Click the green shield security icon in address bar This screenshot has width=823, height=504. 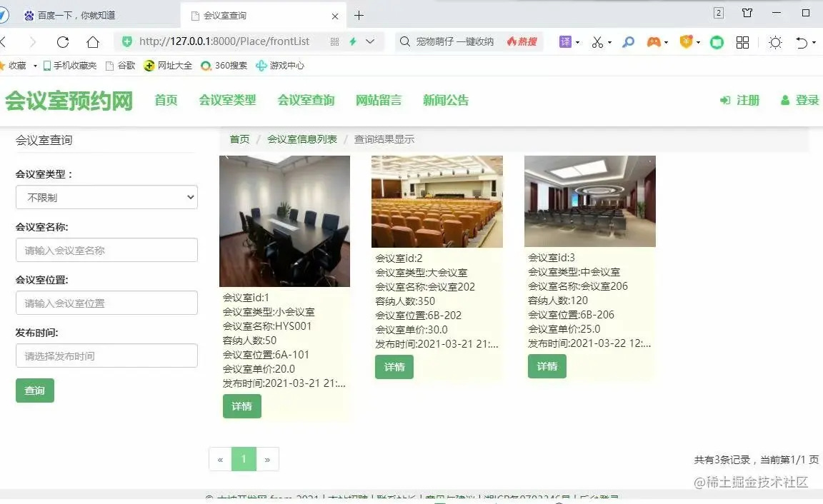point(127,41)
